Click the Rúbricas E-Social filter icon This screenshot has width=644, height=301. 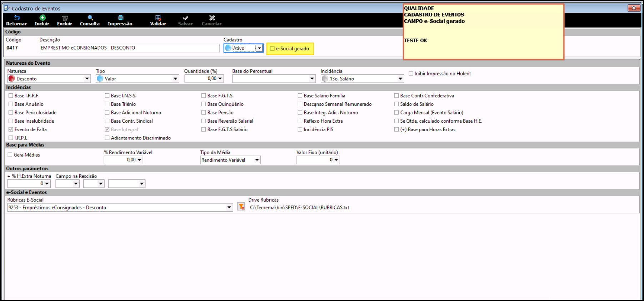tap(241, 207)
